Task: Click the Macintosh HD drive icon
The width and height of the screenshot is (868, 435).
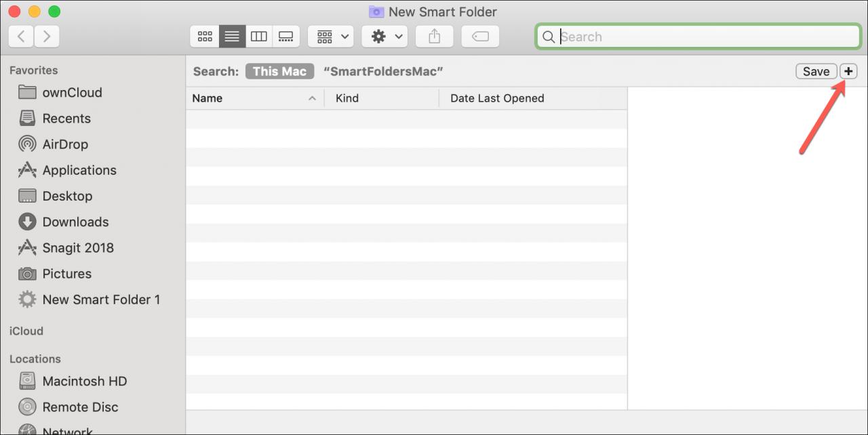Action: [x=27, y=381]
